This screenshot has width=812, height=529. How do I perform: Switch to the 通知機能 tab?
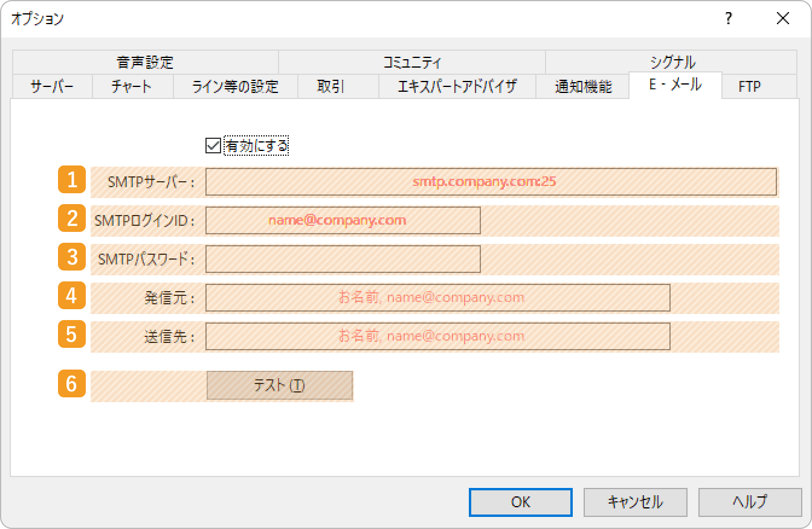coord(582,86)
